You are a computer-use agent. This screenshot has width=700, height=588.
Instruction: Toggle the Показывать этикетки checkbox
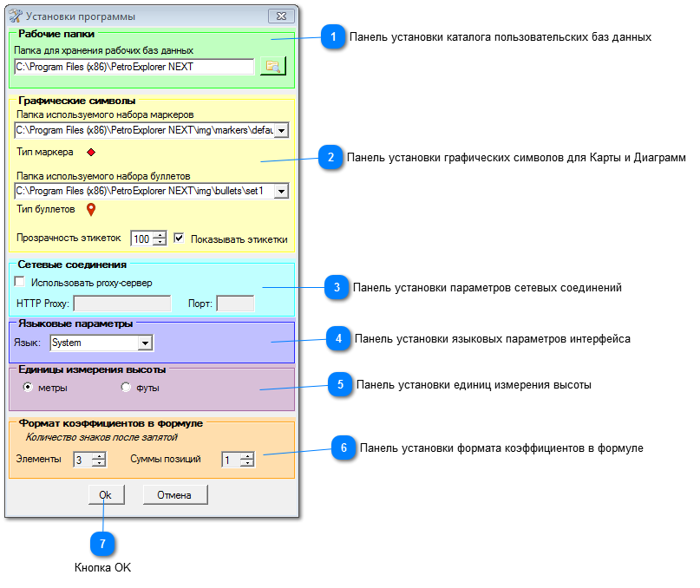[179, 238]
